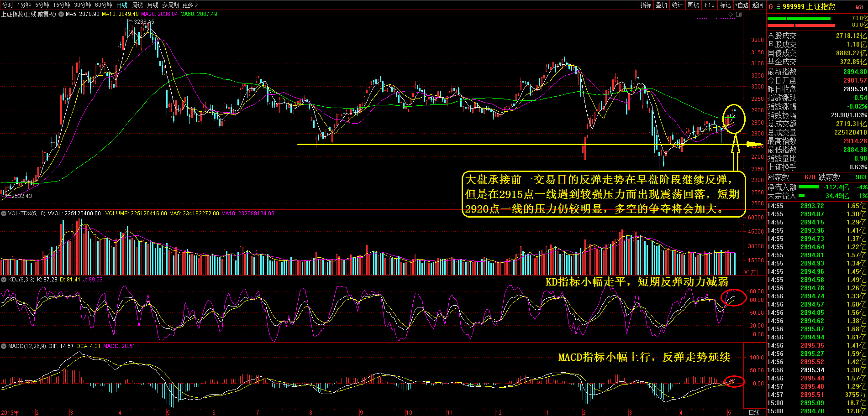The width and height of the screenshot is (868, 416).
Task: Click the 涨家数 670 count
Action: coord(810,177)
